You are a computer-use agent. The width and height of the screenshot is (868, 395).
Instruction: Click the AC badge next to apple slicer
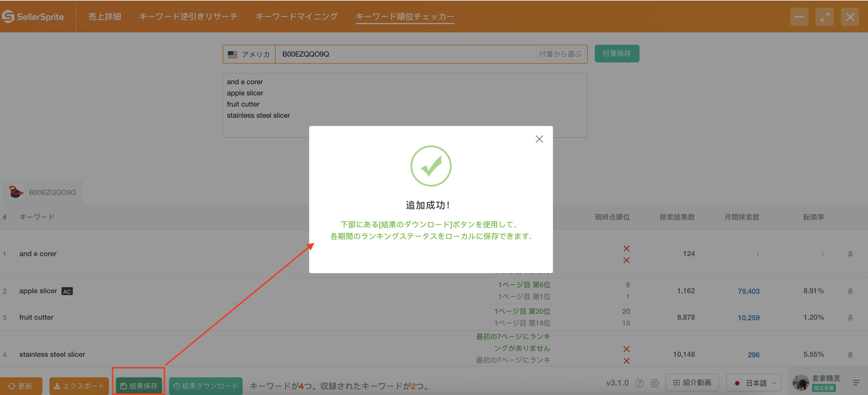point(67,291)
